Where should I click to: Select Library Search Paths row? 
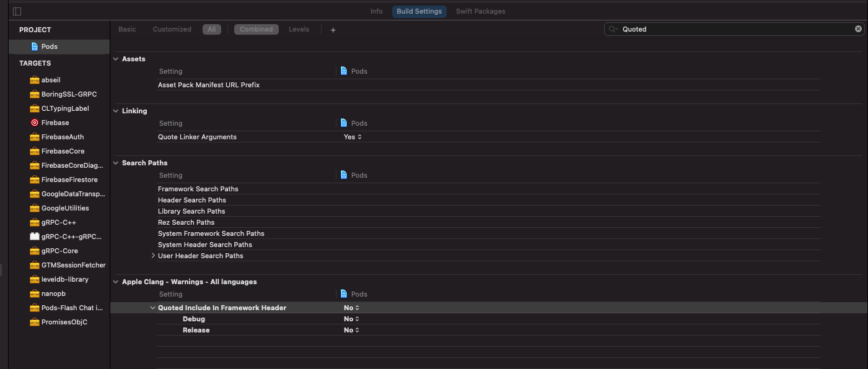(x=488, y=211)
